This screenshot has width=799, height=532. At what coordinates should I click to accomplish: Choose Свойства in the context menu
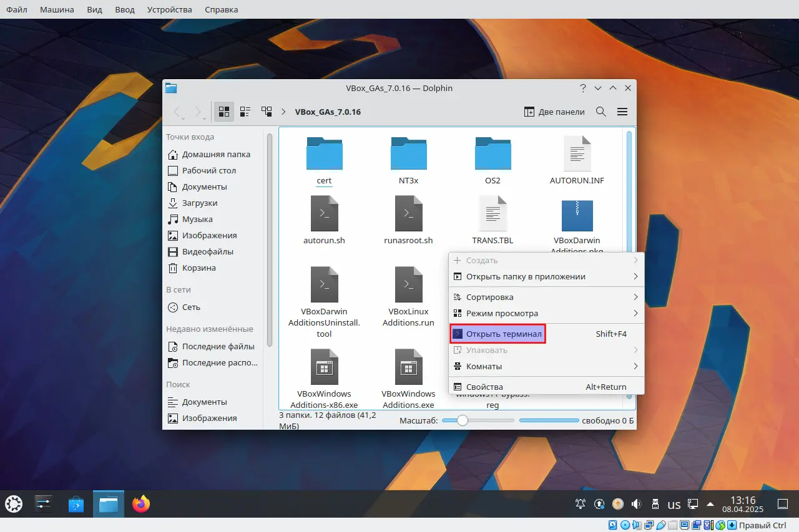point(546,387)
